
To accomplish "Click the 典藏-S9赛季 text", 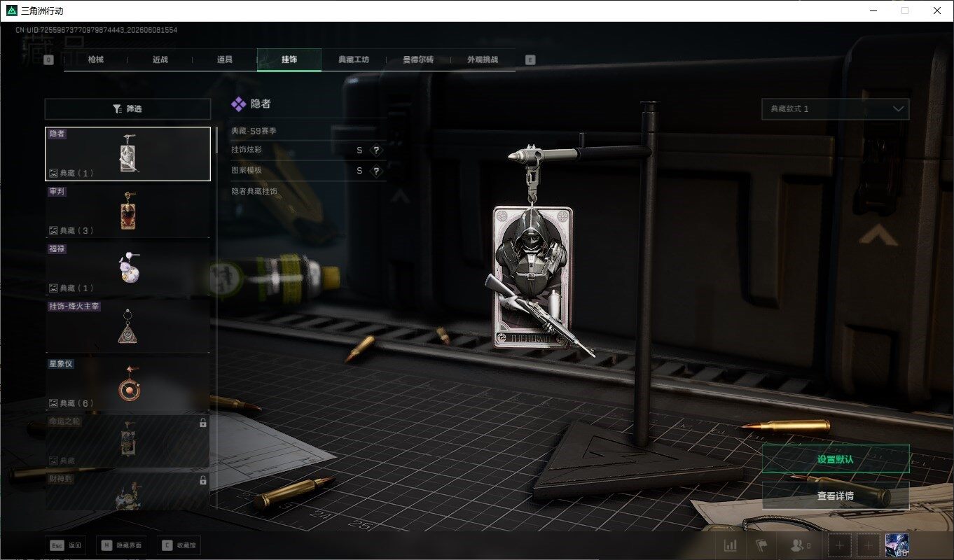I will point(254,131).
